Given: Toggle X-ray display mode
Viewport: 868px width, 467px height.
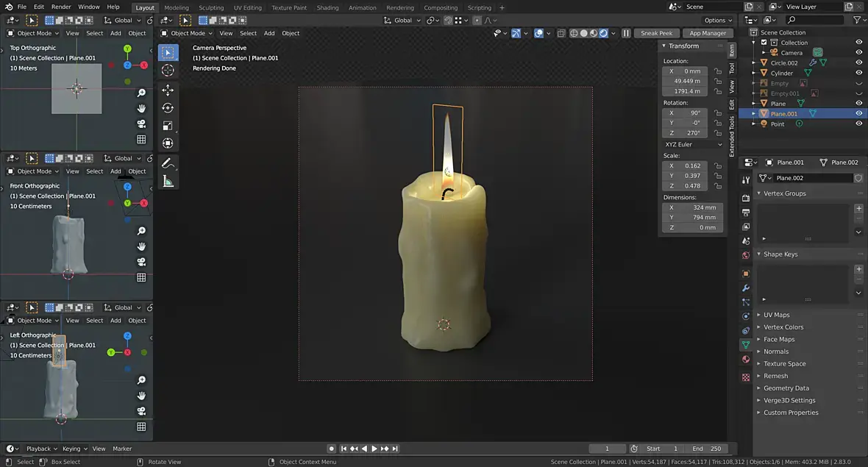Looking at the screenshot, I should (x=561, y=33).
